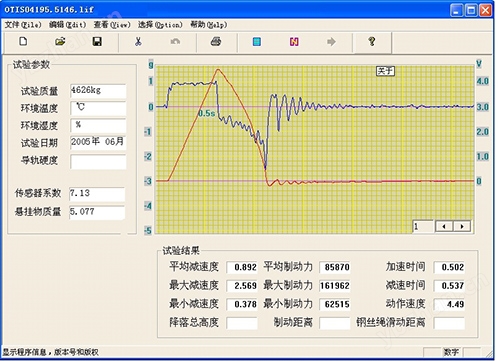
Task: Click the 试验质量 field showing 4626kg
Action: click(98, 91)
